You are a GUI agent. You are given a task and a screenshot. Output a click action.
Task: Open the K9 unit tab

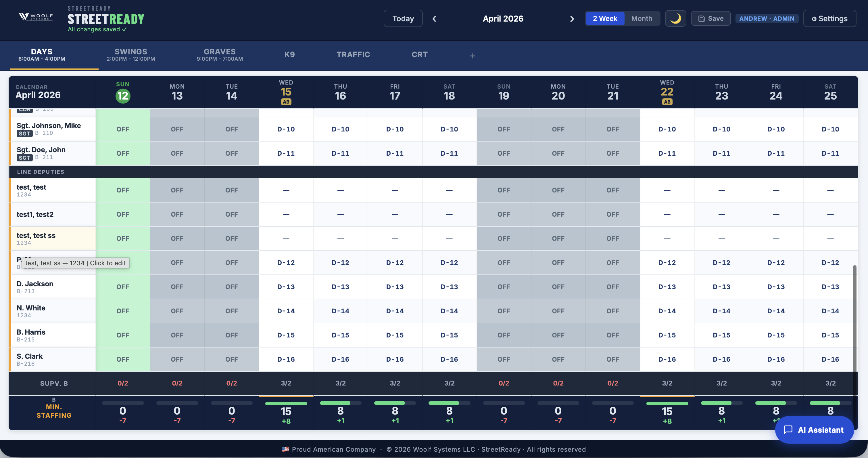click(289, 55)
